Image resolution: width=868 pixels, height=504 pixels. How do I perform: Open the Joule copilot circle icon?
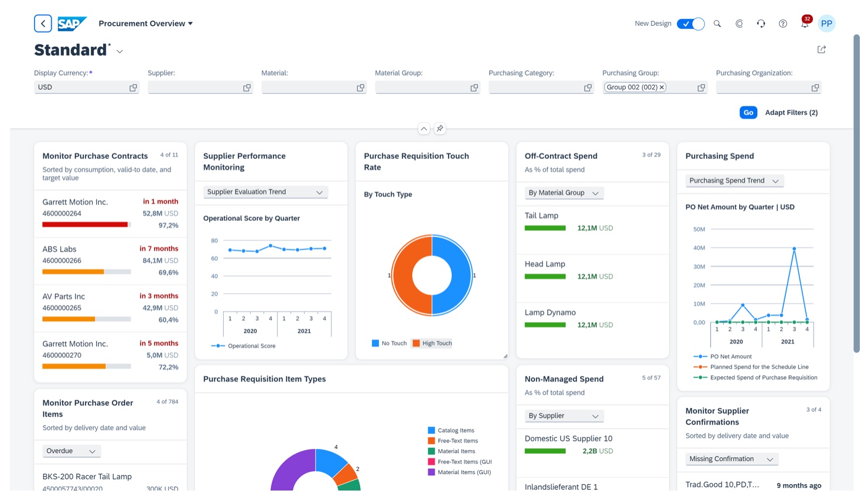click(739, 23)
